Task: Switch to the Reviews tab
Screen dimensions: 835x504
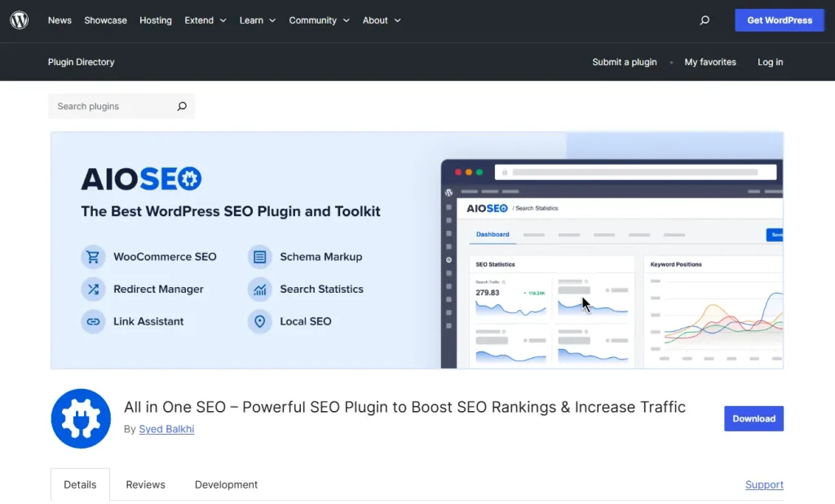Action: tap(145, 484)
